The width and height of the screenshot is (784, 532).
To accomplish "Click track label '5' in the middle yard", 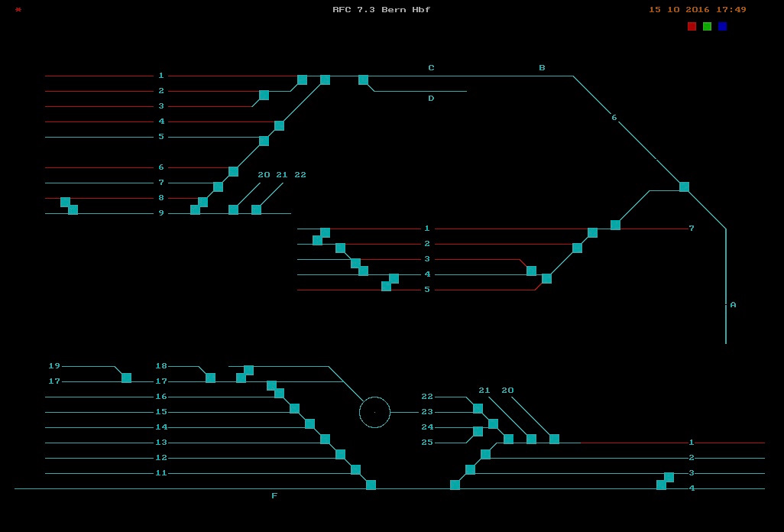I will pyautogui.click(x=427, y=290).
